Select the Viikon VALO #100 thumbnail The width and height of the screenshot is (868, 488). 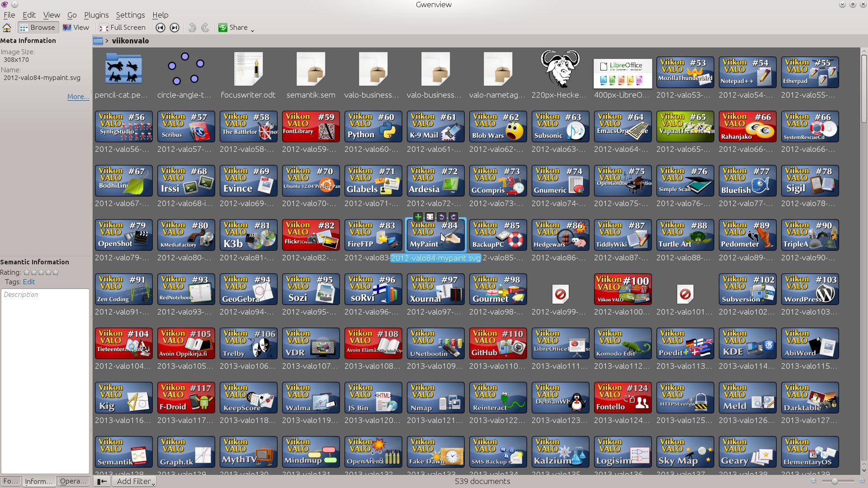(623, 289)
